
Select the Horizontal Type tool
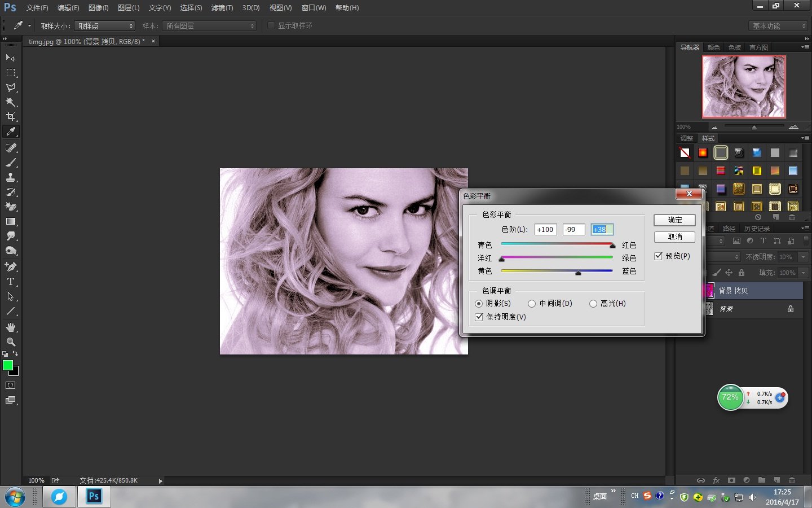(x=11, y=282)
